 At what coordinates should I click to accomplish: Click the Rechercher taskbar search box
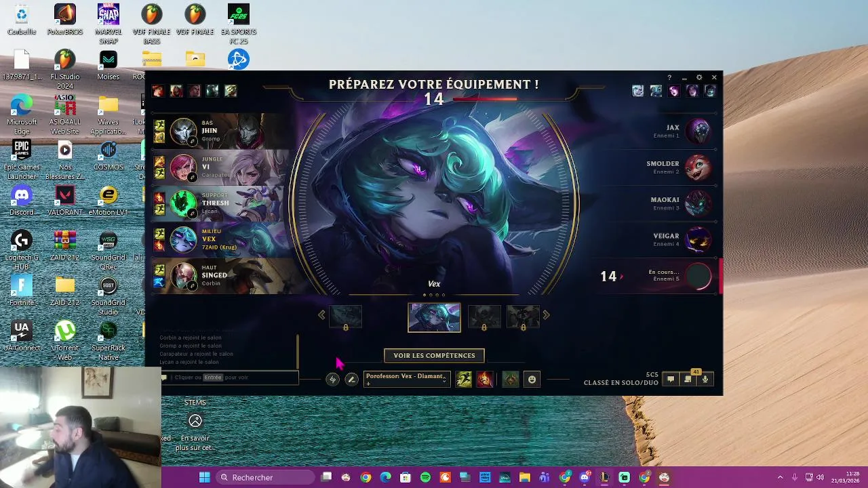pyautogui.click(x=265, y=477)
